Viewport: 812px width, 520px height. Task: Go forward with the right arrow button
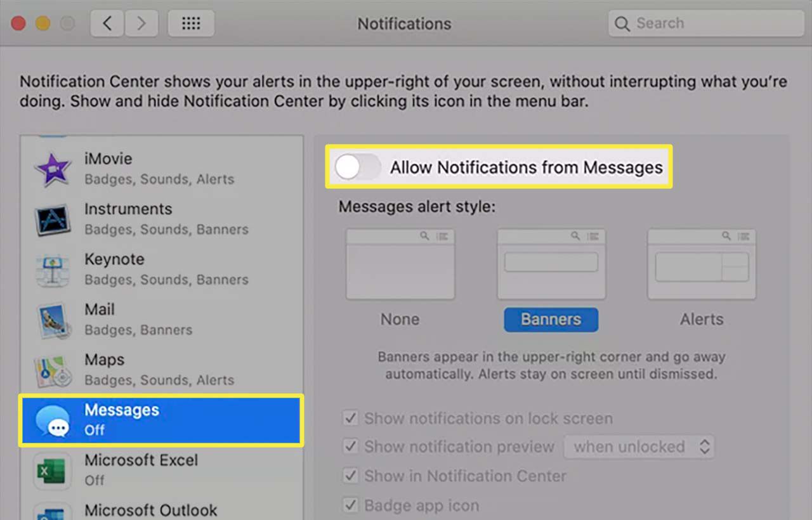[x=141, y=24]
